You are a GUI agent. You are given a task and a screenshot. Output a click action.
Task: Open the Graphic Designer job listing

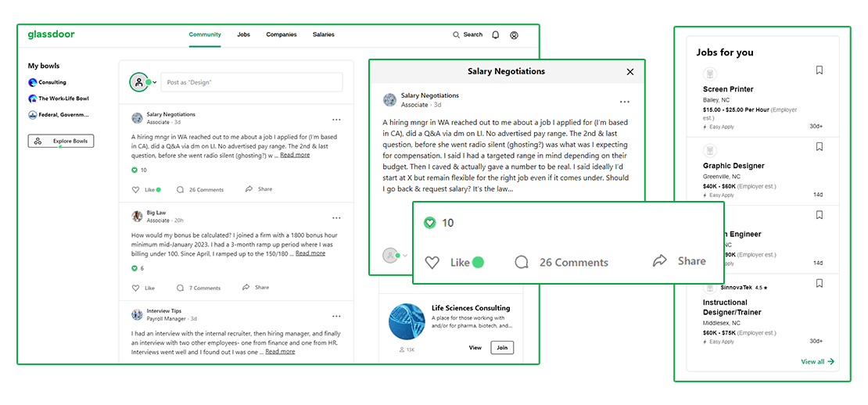click(733, 166)
